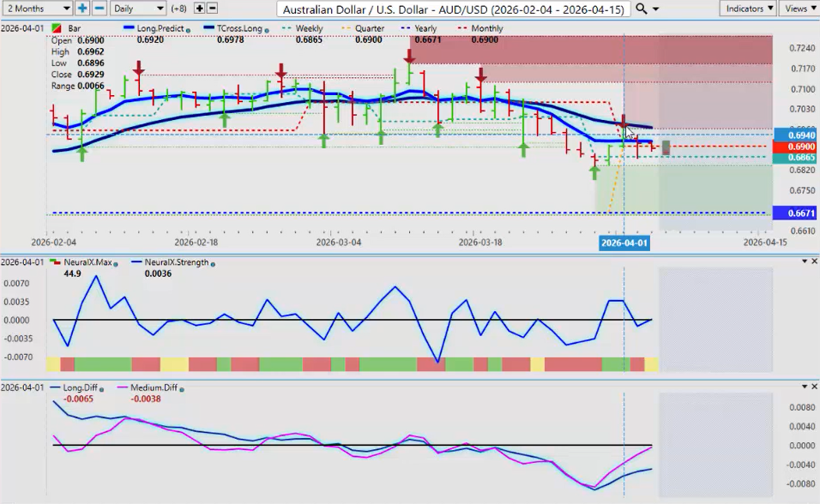
Task: Close the NeuralX indicator panel
Action: point(814,261)
